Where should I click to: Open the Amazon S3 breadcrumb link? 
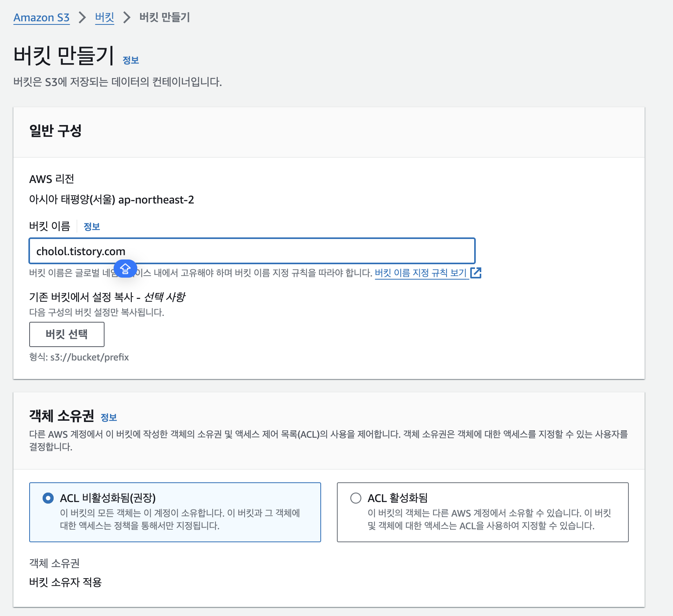coord(41,18)
